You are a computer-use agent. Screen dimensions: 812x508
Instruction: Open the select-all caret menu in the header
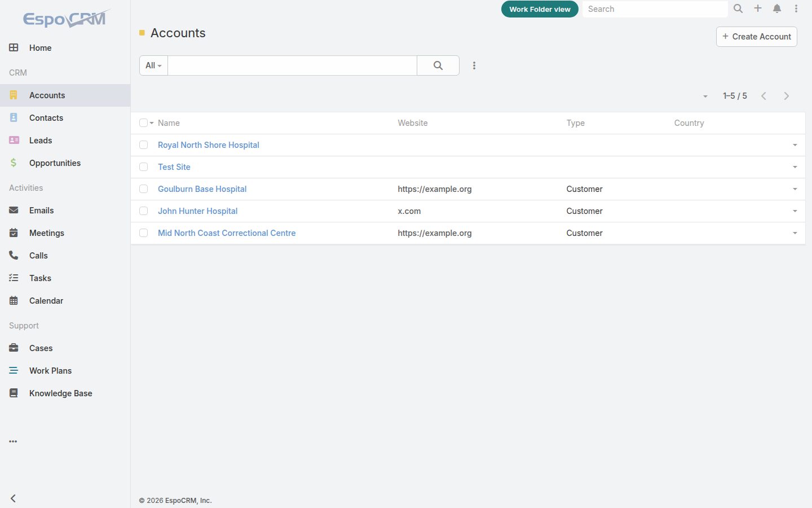(152, 123)
